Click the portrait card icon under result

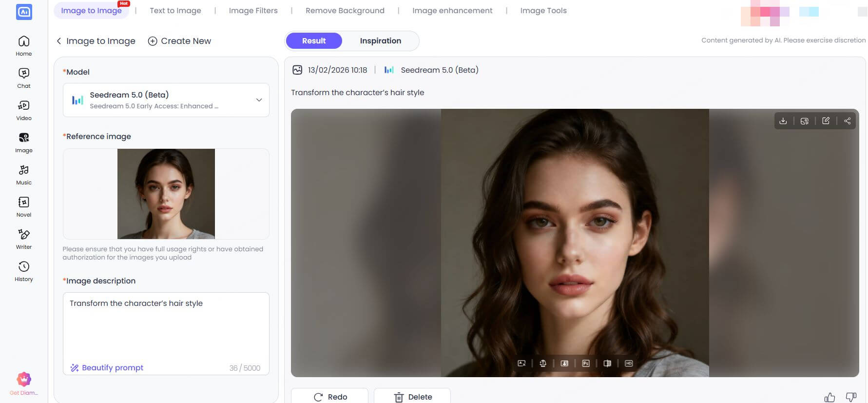point(564,363)
